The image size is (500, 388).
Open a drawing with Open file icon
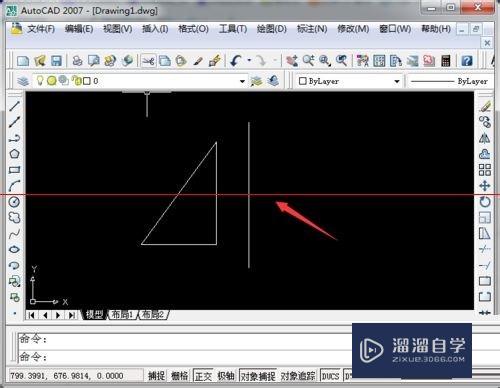pyautogui.click(x=40, y=61)
